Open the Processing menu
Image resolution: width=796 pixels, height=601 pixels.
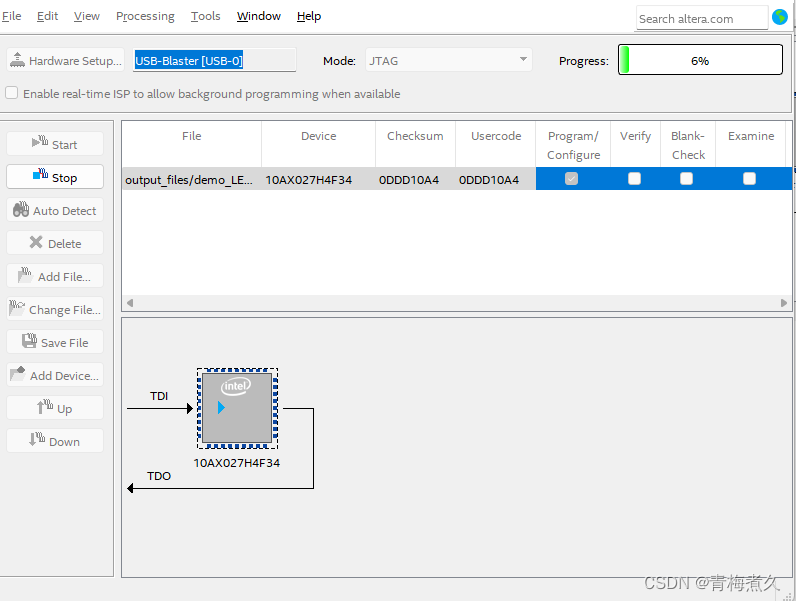pos(145,16)
